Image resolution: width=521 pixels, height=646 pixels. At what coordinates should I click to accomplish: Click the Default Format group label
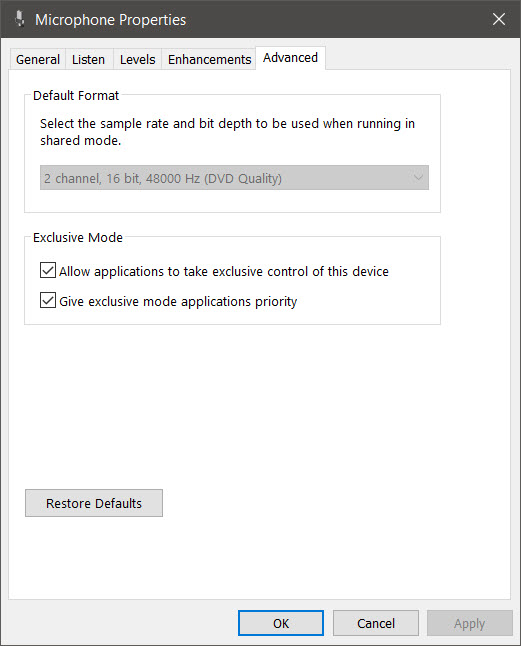coord(76,96)
